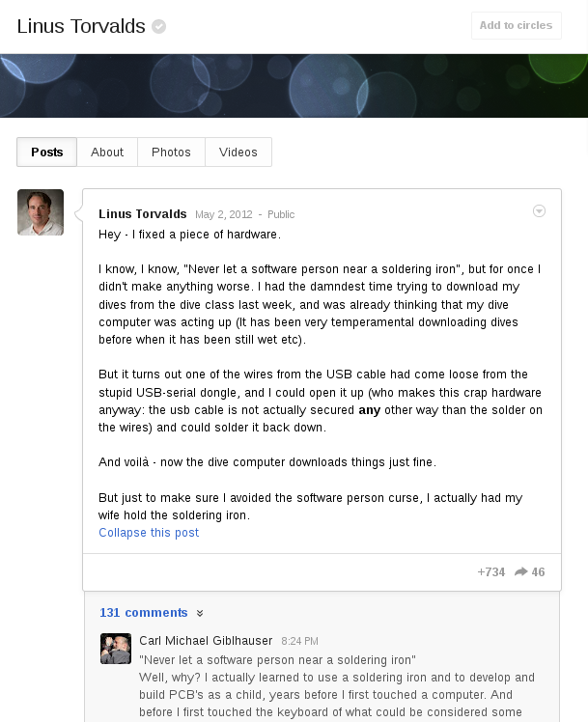This screenshot has width=588, height=722.
Task: Click the 8:24 PM comment timestamp
Action: click(x=299, y=641)
